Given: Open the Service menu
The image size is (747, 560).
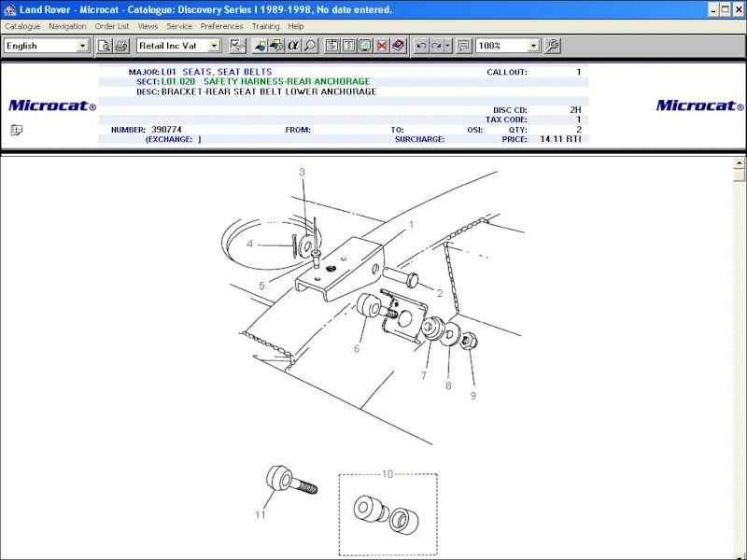Looking at the screenshot, I should click(179, 26).
